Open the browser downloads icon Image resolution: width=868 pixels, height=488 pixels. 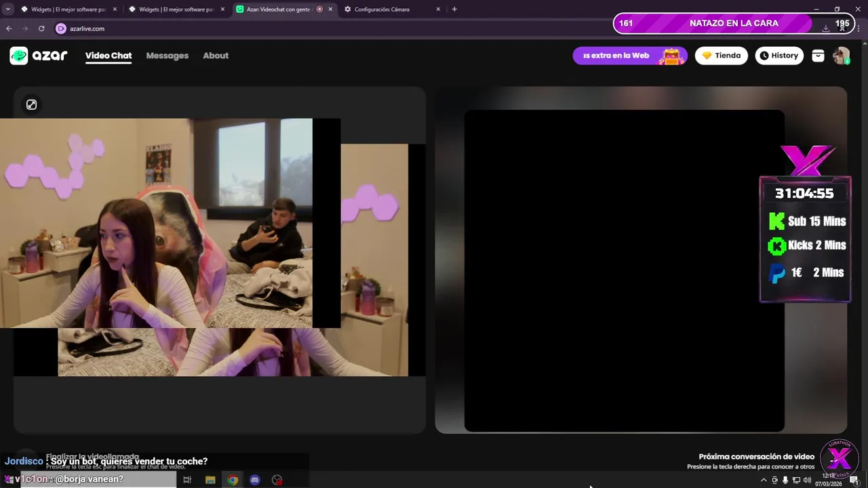coord(825,28)
